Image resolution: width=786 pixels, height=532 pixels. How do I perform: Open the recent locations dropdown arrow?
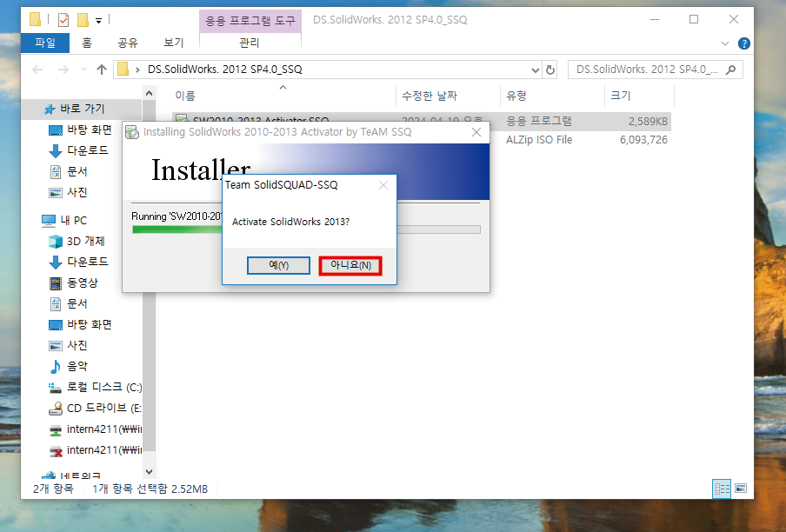83,70
